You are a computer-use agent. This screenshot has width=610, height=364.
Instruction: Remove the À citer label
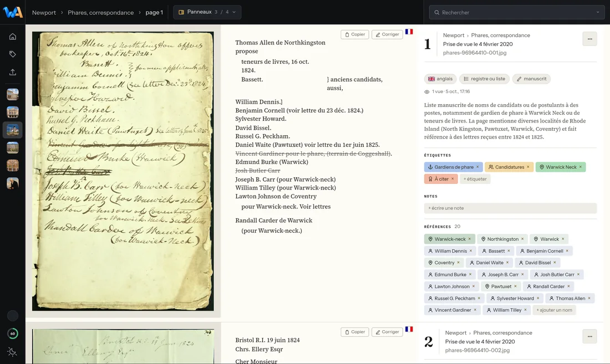point(453,179)
